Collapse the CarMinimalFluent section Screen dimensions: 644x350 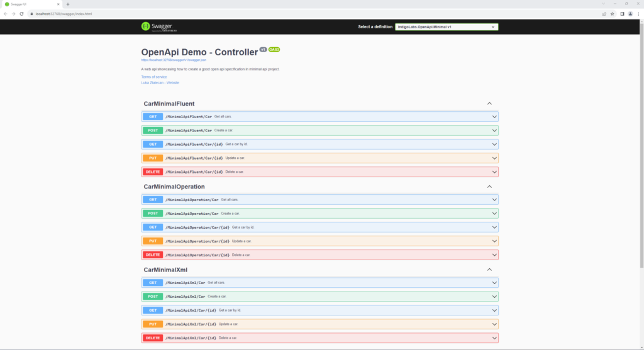click(x=489, y=104)
